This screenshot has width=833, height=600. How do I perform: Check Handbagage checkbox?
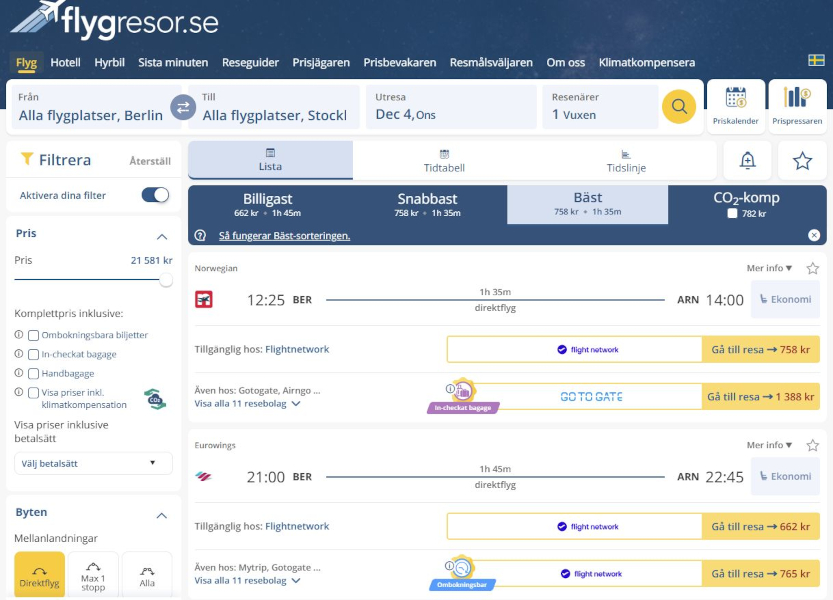tap(33, 374)
